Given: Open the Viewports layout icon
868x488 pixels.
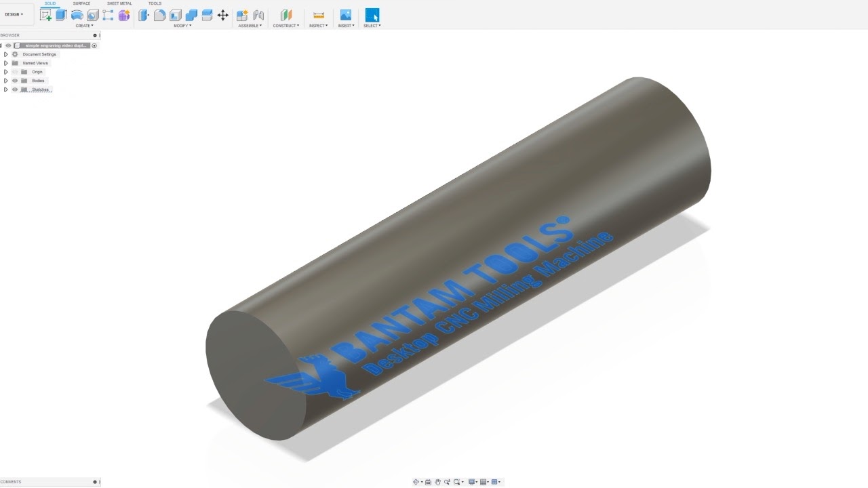Looking at the screenshot, I should click(x=496, y=482).
